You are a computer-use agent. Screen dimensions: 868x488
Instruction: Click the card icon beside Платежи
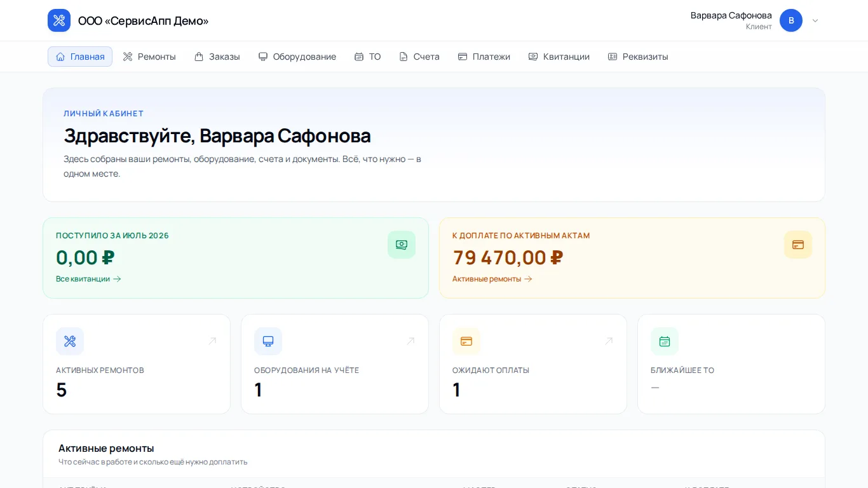pyautogui.click(x=463, y=57)
